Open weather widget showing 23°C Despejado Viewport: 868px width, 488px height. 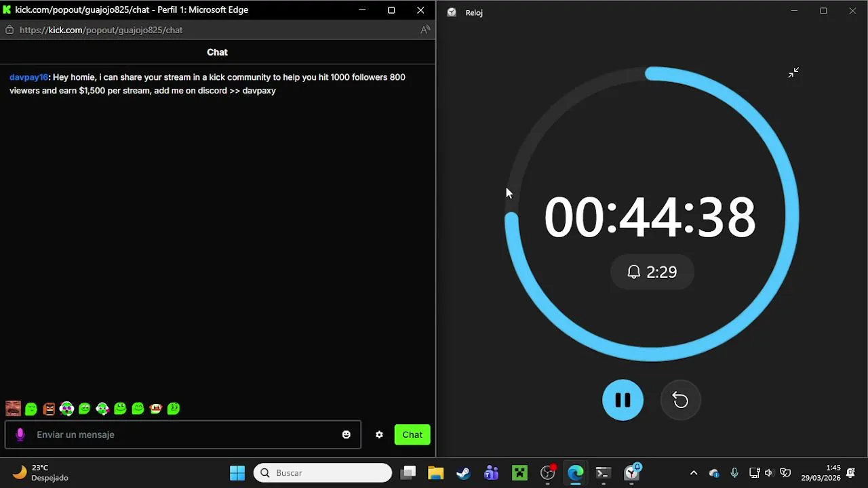click(x=41, y=472)
